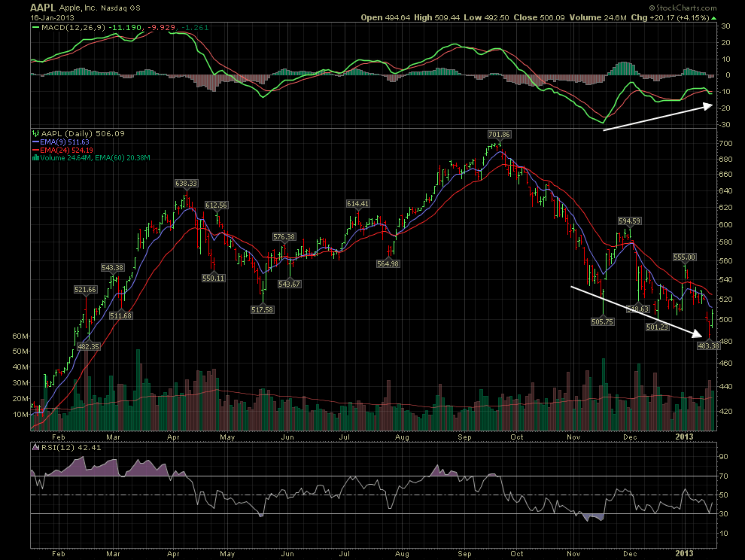Click the Sep label on the RSI time axis

[464, 553]
